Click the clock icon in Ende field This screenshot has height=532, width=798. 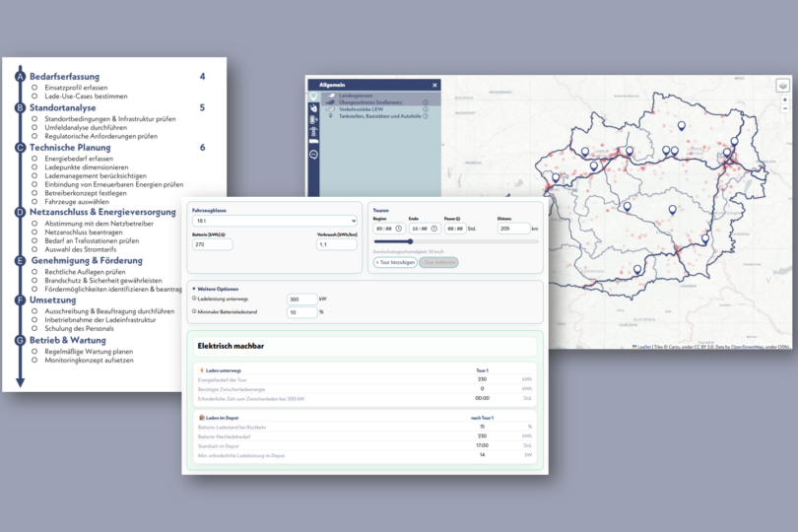point(432,229)
